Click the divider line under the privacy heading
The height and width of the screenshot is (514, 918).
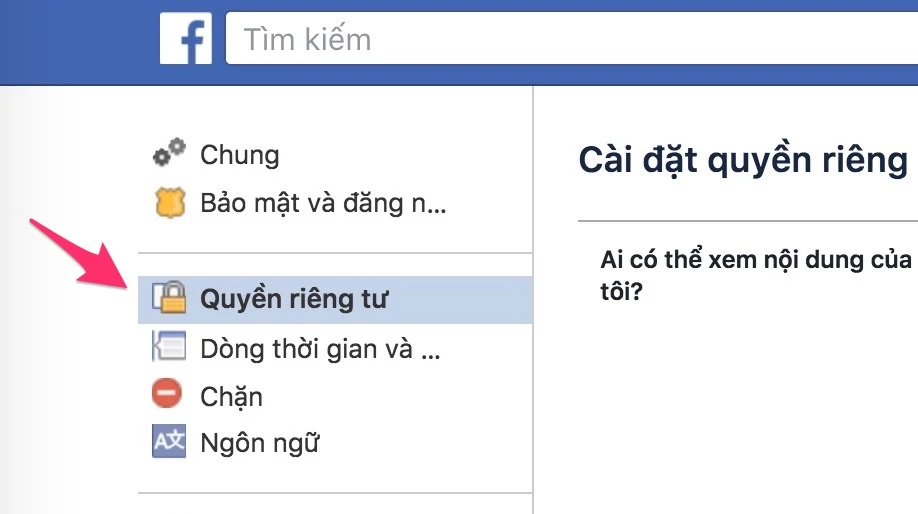(747, 221)
